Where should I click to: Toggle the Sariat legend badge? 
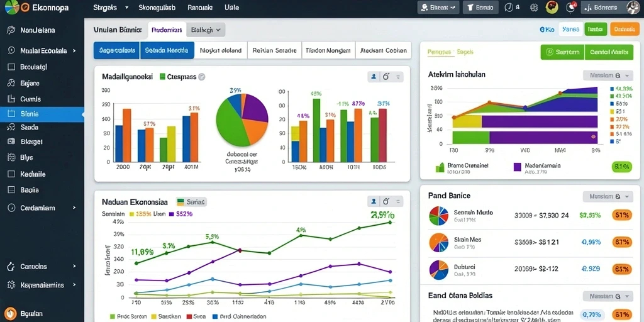pyautogui.click(x=191, y=202)
